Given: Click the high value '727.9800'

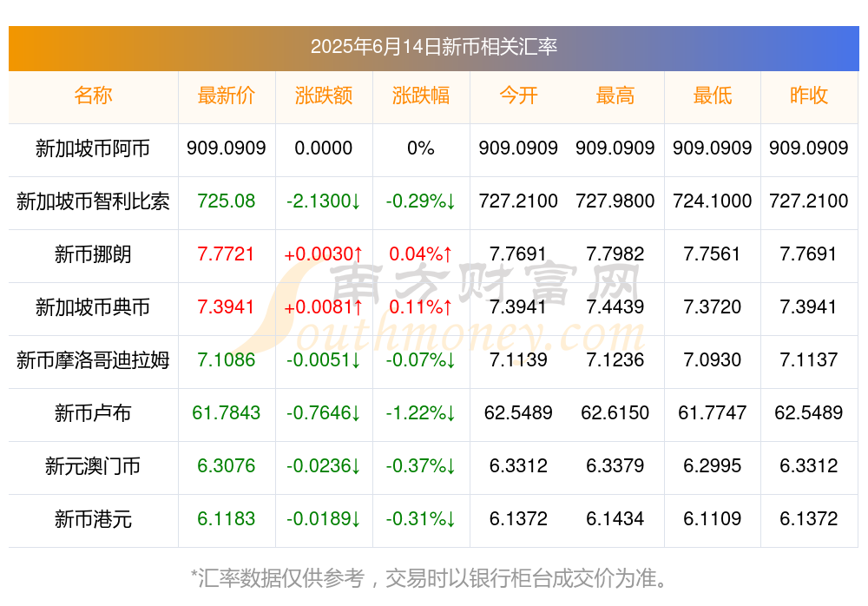Looking at the screenshot, I should coord(615,201).
